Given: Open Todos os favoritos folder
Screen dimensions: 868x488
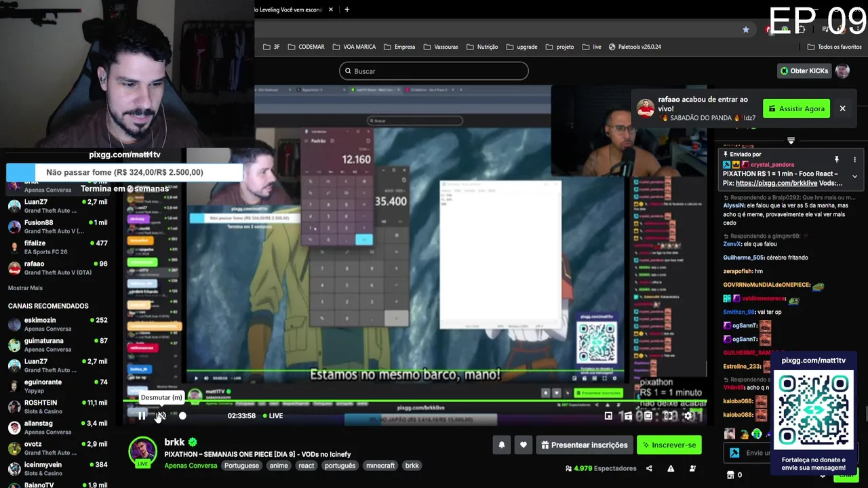Looking at the screenshot, I should pyautogui.click(x=835, y=47).
